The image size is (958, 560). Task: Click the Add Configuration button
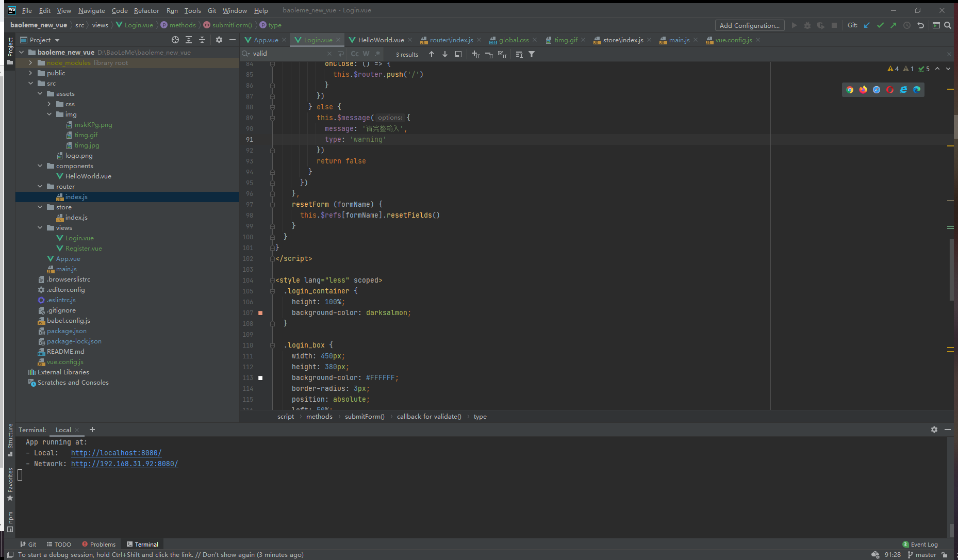point(749,25)
